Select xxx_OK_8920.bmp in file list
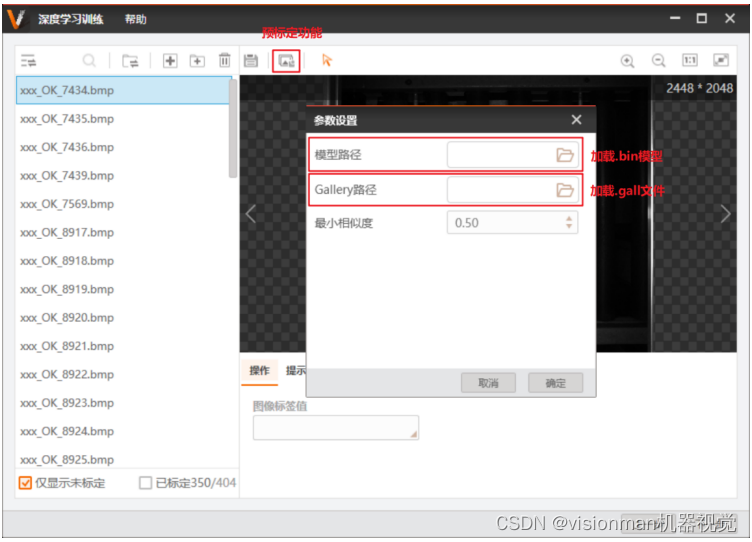The image size is (752, 542). 123,318
